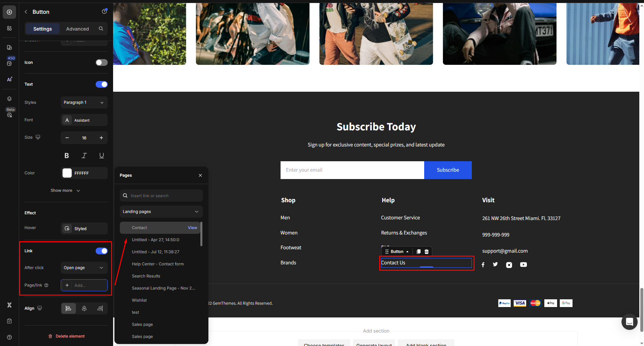Delete the Button via the trash icon
Screen dimensions: 644x346
click(x=426, y=251)
